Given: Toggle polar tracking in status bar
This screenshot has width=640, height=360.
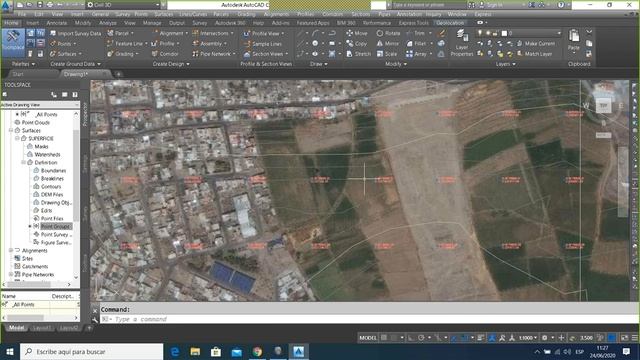Looking at the screenshot, I should pos(421,338).
